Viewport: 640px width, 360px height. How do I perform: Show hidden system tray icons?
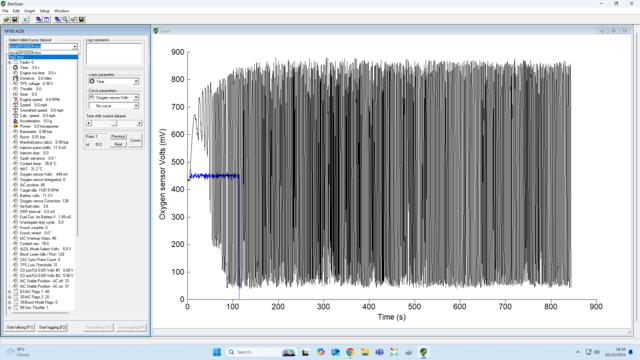578,352
